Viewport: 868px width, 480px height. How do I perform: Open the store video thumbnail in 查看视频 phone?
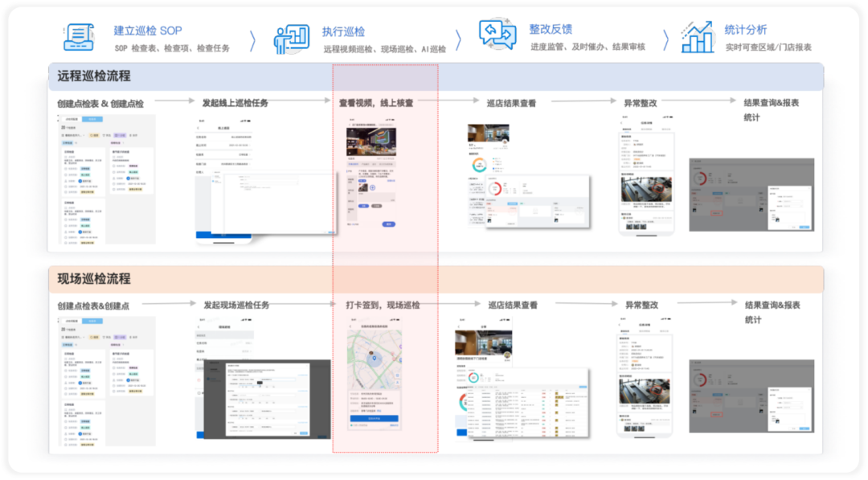coord(371,142)
